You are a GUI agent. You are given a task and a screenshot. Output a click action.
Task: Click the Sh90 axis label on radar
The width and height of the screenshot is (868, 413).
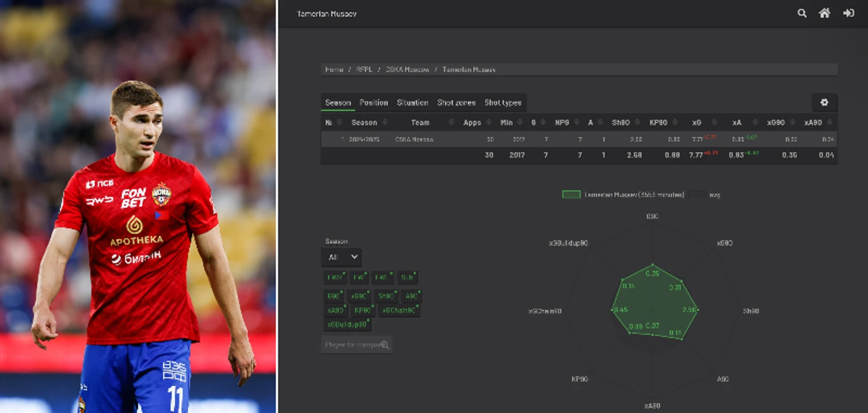tap(751, 311)
